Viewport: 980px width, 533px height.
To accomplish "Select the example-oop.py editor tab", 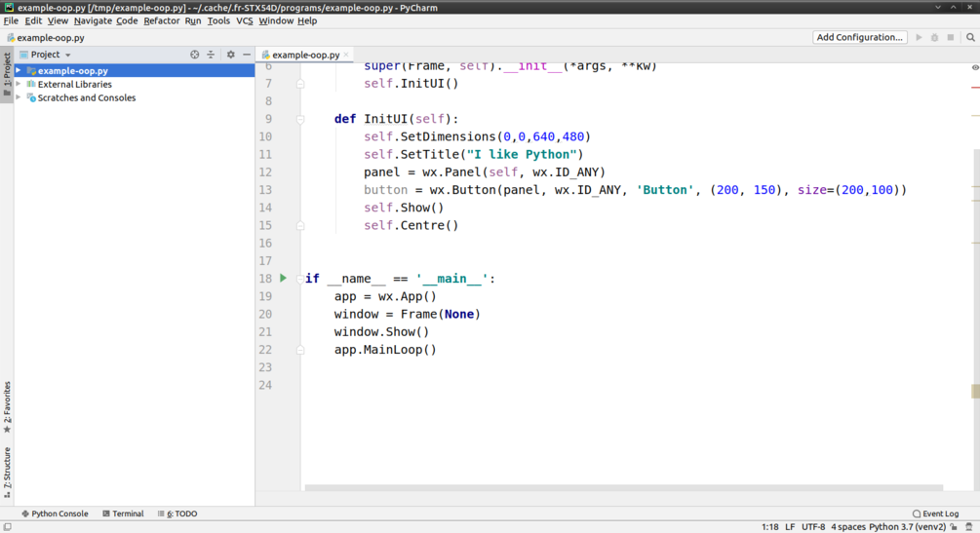I will pyautogui.click(x=305, y=55).
